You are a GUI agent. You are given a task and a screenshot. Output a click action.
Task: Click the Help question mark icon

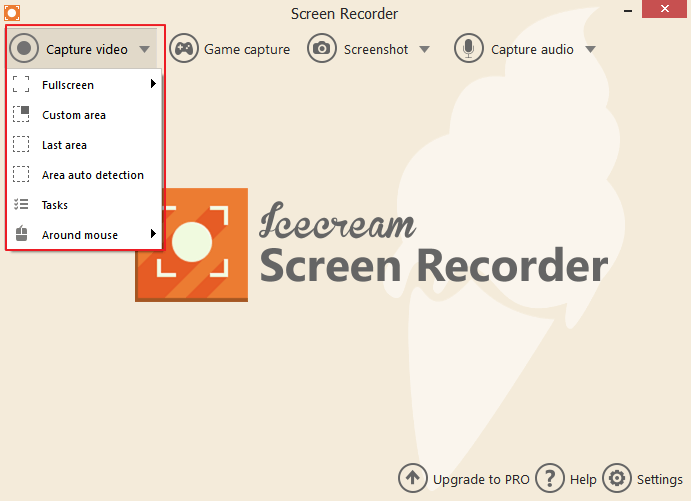click(x=550, y=478)
